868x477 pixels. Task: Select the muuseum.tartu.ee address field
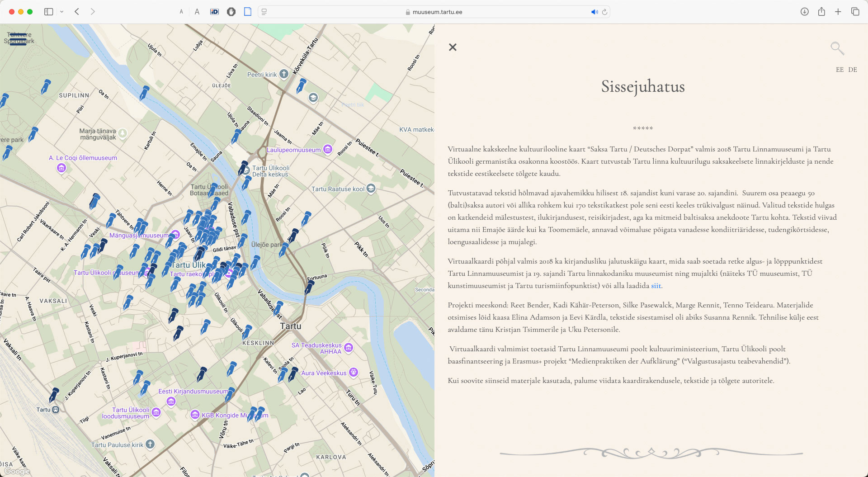tap(434, 12)
